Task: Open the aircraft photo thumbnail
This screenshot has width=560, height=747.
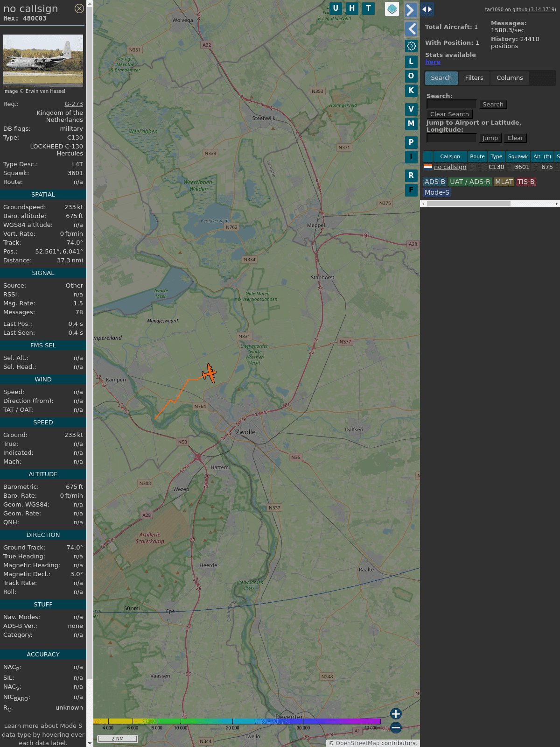Action: [43, 61]
